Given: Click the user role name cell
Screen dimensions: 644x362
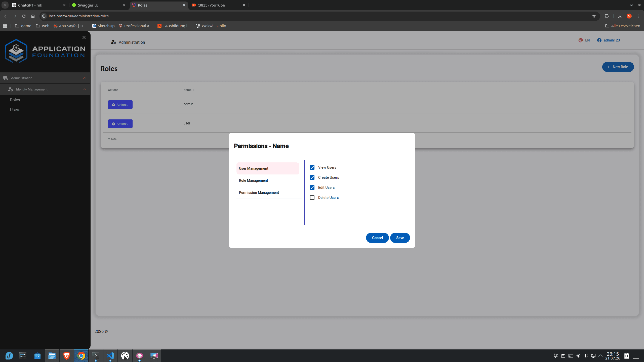Looking at the screenshot, I should 187,123.
